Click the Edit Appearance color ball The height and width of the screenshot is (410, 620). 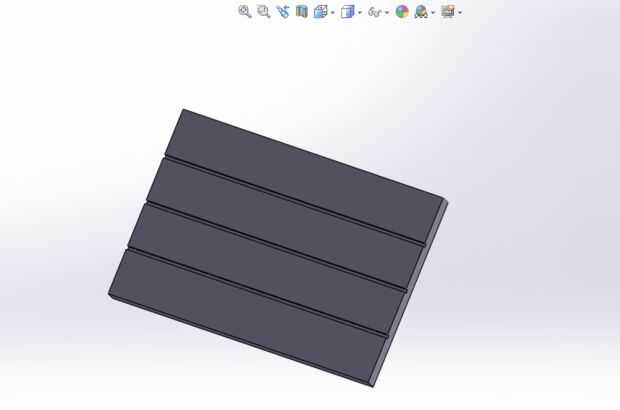402,11
